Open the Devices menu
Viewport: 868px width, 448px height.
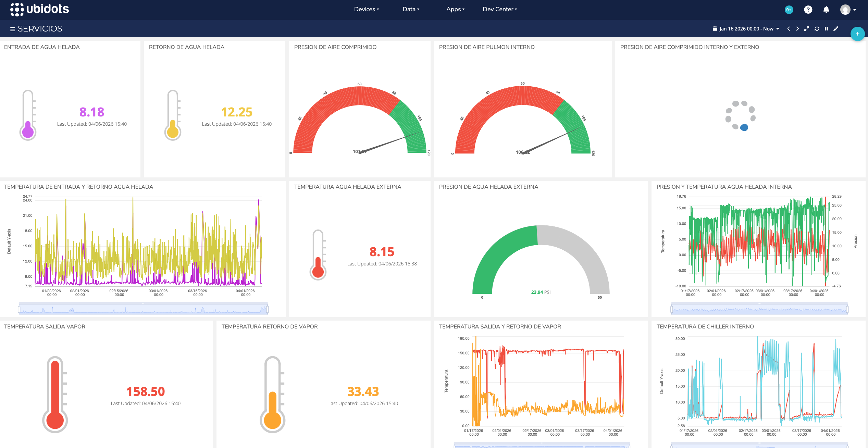[366, 9]
